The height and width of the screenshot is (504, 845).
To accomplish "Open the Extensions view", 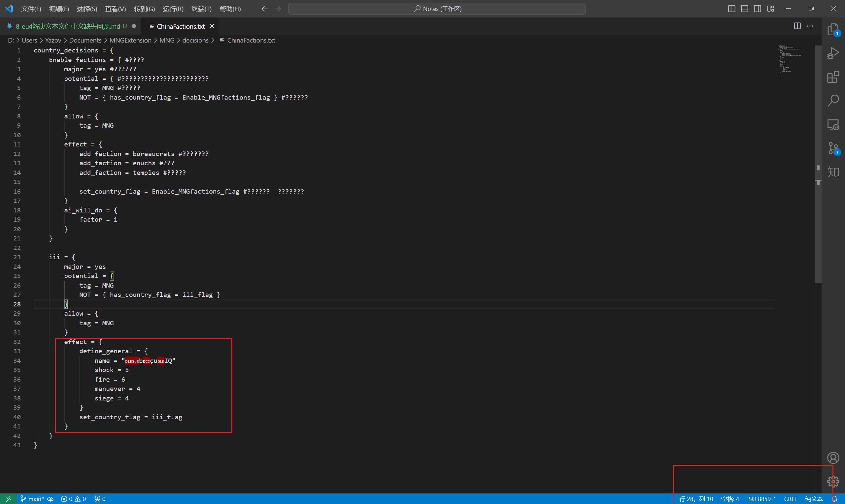I will click(x=833, y=77).
